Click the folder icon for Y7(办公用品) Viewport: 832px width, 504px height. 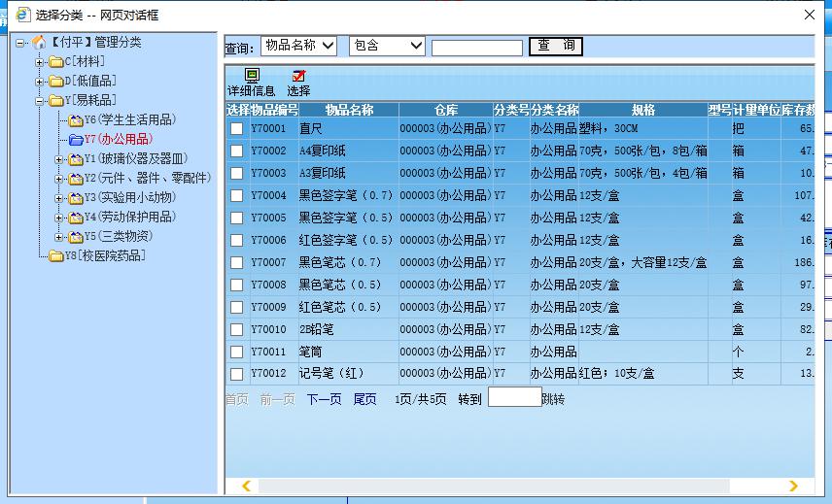pos(76,140)
